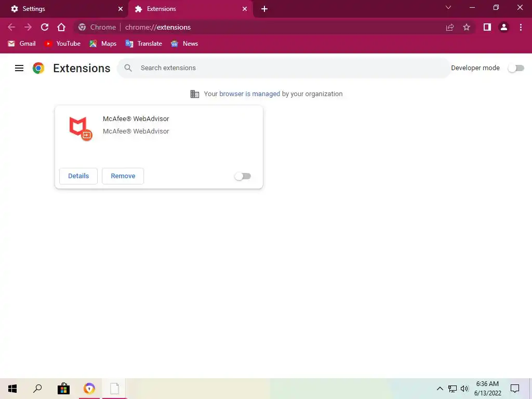
Task: Click the Chrome site info icon in address bar
Action: click(82, 27)
